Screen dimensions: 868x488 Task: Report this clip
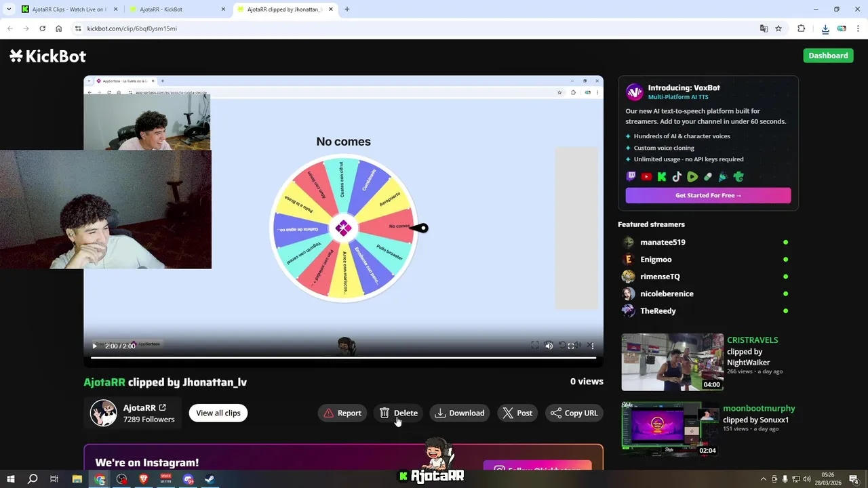click(342, 413)
